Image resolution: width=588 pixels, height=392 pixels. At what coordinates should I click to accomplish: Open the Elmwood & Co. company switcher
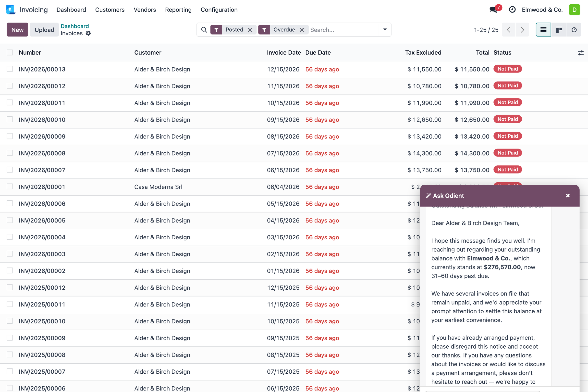[542, 10]
